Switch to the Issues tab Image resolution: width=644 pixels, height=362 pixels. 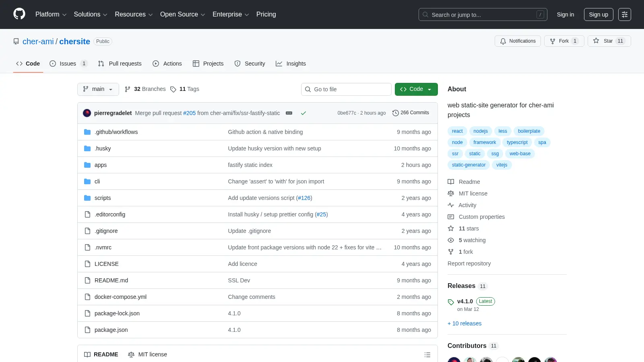[68, 64]
